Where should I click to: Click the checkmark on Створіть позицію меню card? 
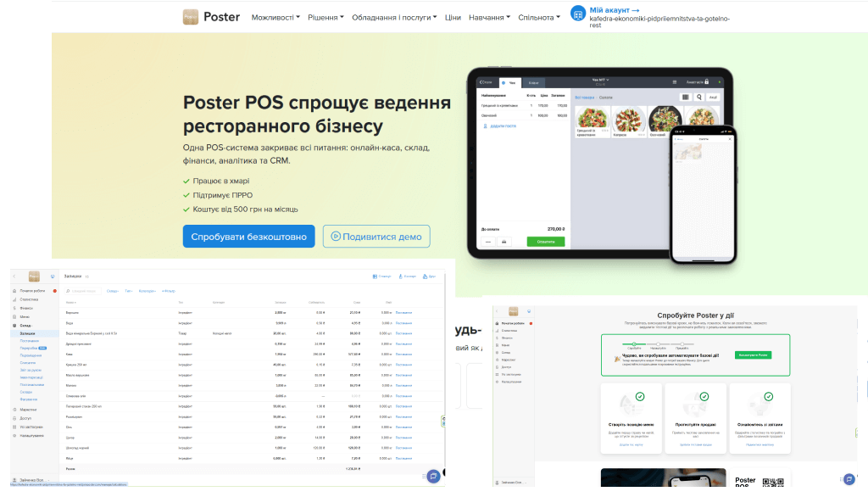tap(640, 396)
